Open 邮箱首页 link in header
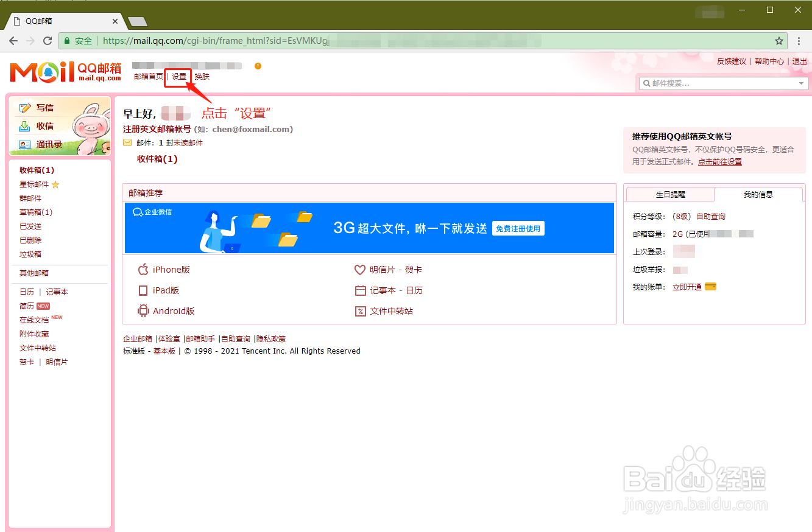812x532 pixels. click(x=149, y=77)
